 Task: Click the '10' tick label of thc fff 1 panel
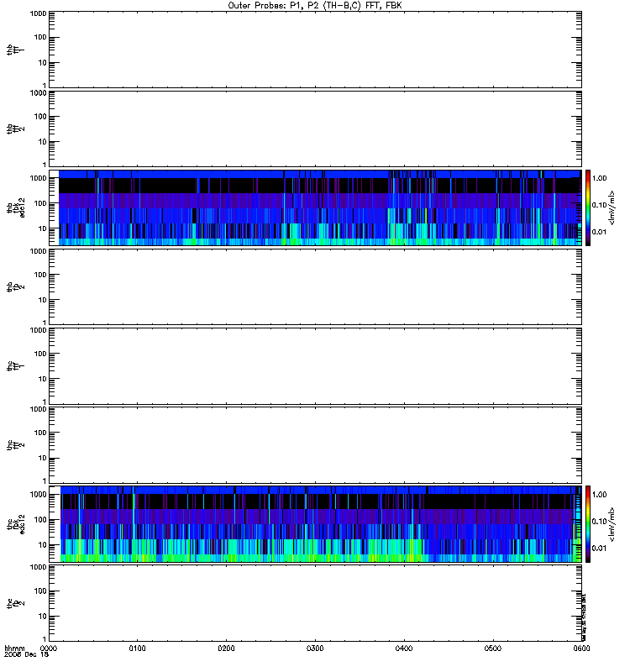pyautogui.click(x=43, y=380)
